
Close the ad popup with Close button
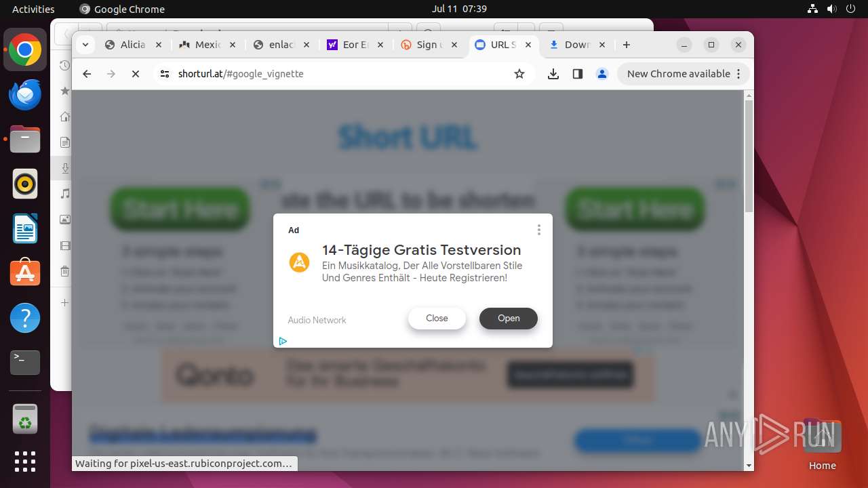(437, 318)
